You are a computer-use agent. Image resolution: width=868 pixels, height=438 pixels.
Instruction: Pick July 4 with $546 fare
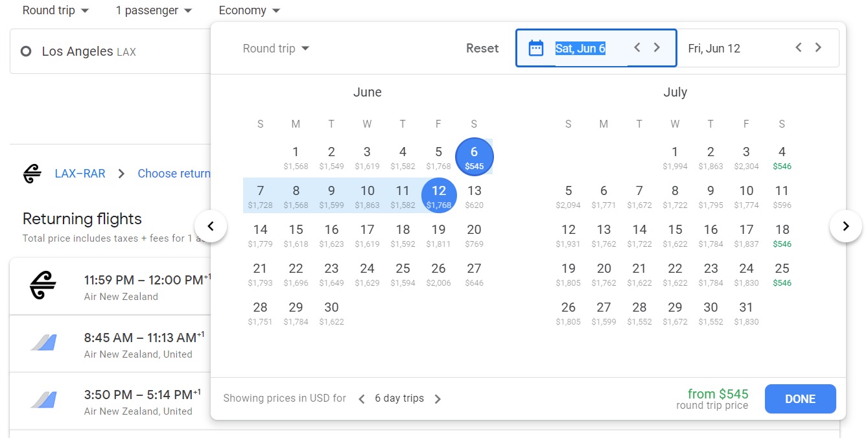pyautogui.click(x=782, y=157)
